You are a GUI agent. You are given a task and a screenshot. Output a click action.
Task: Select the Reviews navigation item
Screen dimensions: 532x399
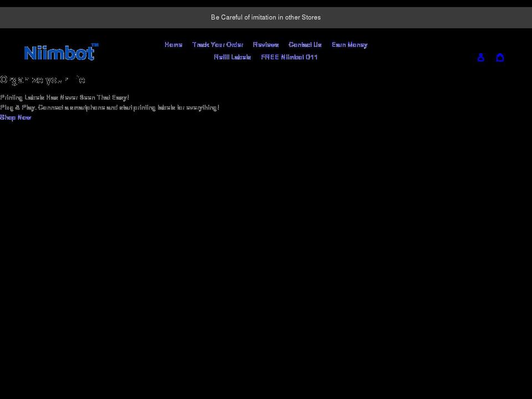pos(266,44)
